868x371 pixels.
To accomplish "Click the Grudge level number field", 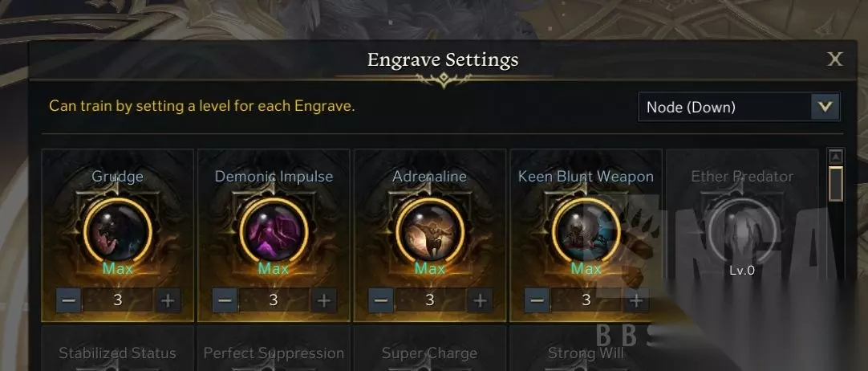I will point(118,300).
